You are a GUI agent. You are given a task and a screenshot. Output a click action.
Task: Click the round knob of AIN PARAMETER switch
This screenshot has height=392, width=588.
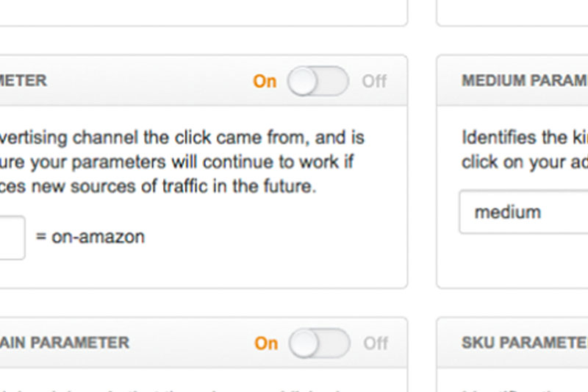(304, 343)
